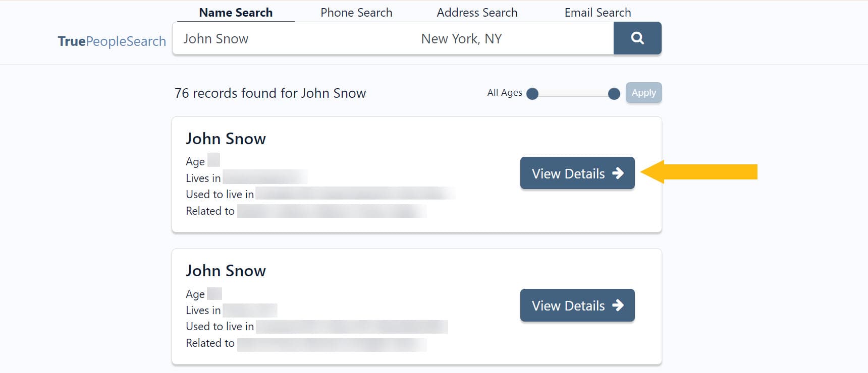
Task: Click the arrow icon inside second View Details button
Action: coord(619,305)
